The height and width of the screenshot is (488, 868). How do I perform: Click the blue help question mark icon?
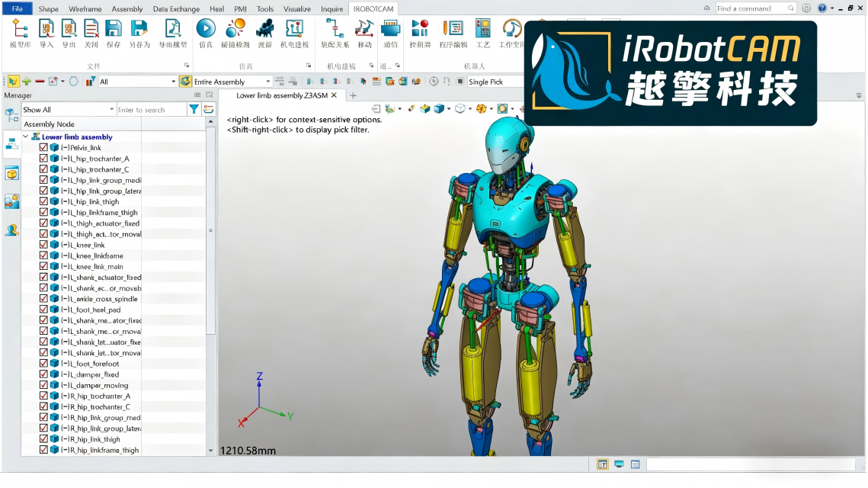pos(822,8)
